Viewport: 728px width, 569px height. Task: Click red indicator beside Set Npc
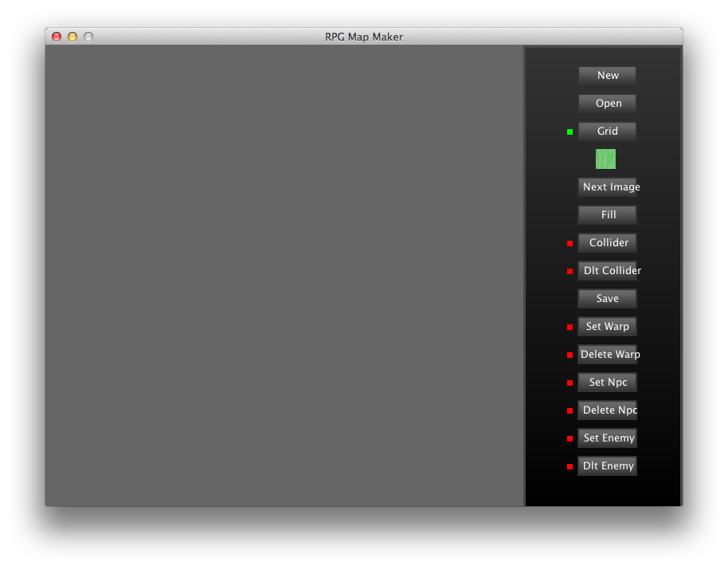(569, 383)
